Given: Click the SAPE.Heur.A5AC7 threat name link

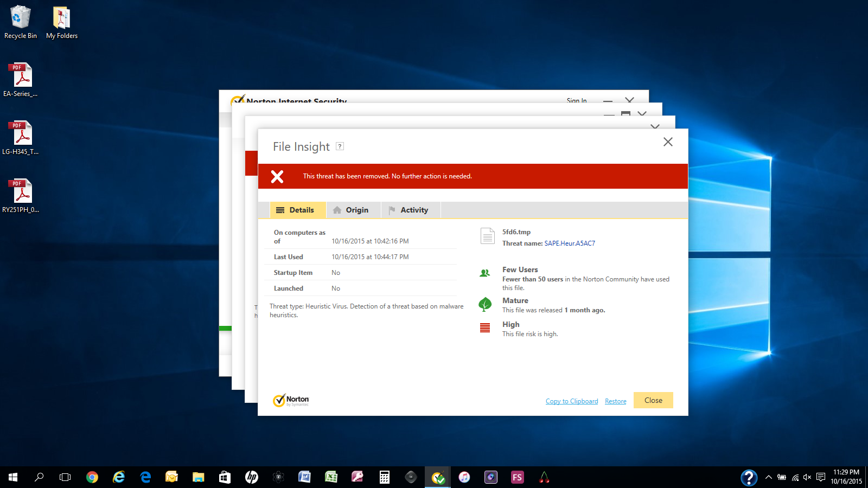Looking at the screenshot, I should tap(570, 243).
